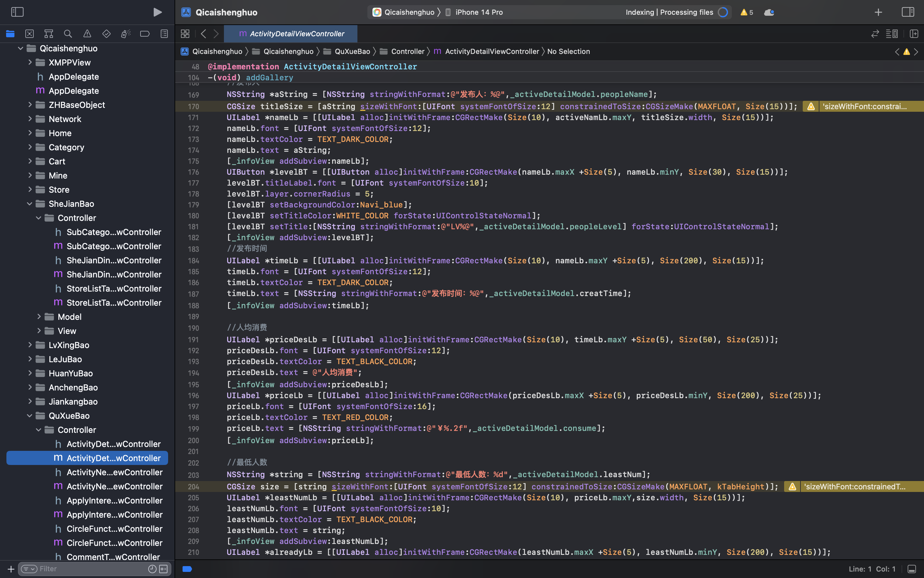Select the Category folder row
The image size is (924, 578).
[x=87, y=147]
